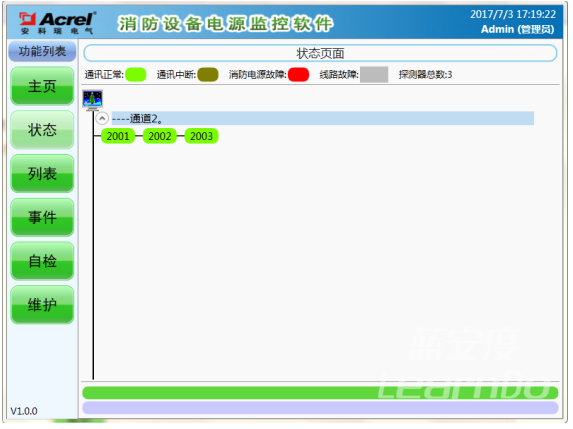This screenshot has width=573, height=429.
Task: Select the 通道2 channel row
Action: point(323,118)
